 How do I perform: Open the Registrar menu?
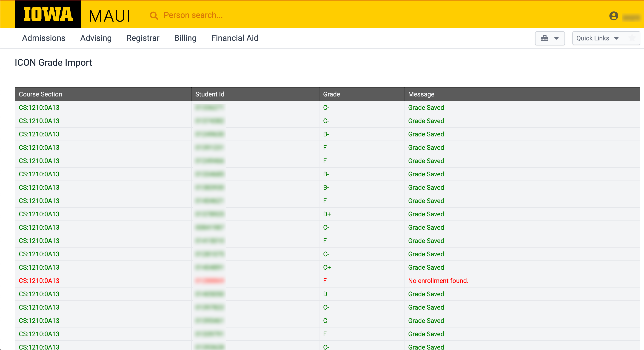click(x=143, y=38)
